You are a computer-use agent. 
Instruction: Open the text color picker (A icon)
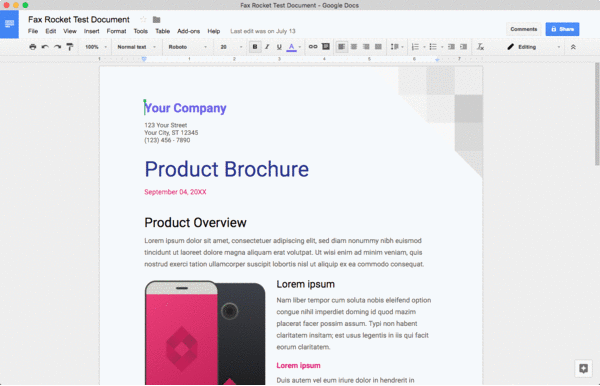point(292,47)
